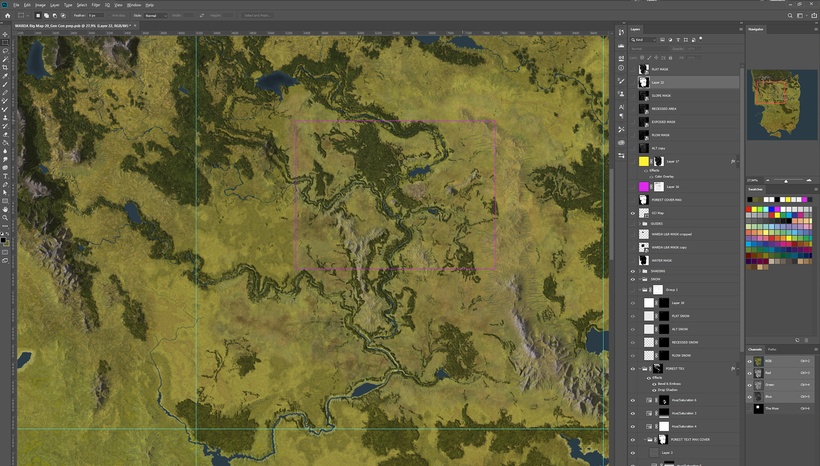Switch to the Paths tab
820x466 pixels.
(772, 349)
